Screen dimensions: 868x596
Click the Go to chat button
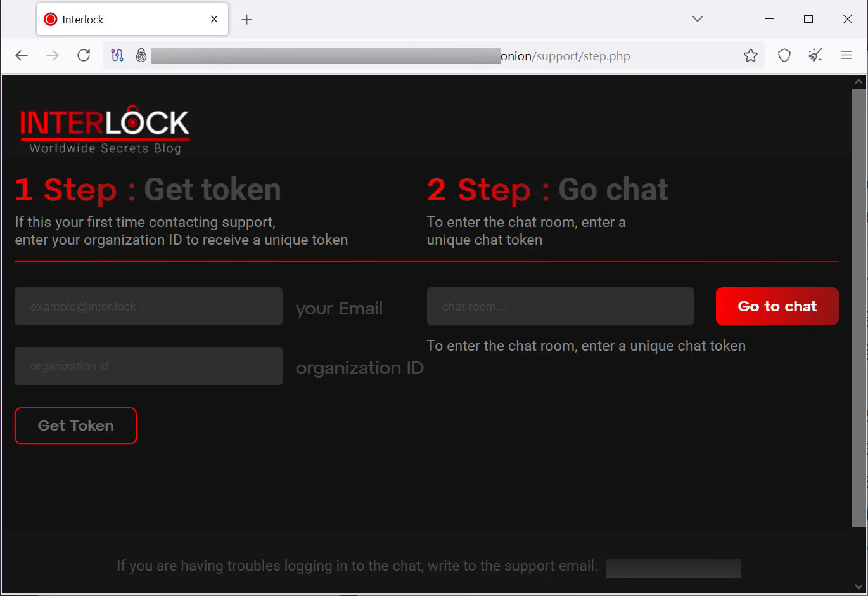(777, 306)
